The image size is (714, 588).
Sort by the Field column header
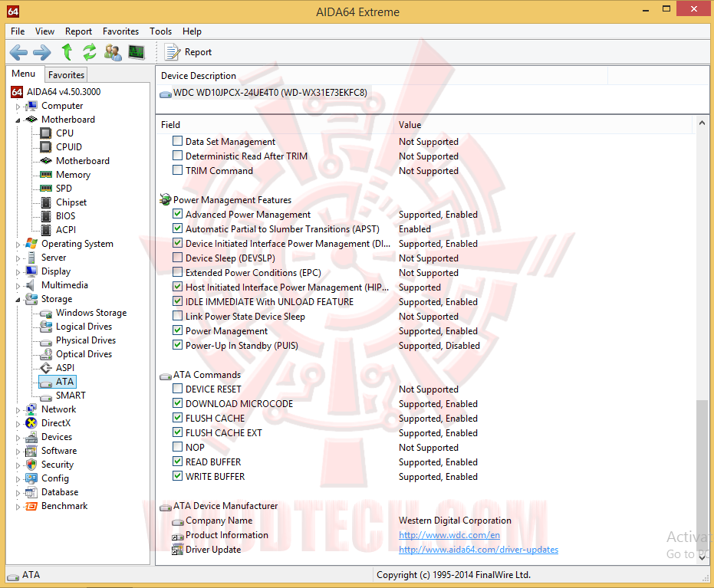[x=276, y=125]
